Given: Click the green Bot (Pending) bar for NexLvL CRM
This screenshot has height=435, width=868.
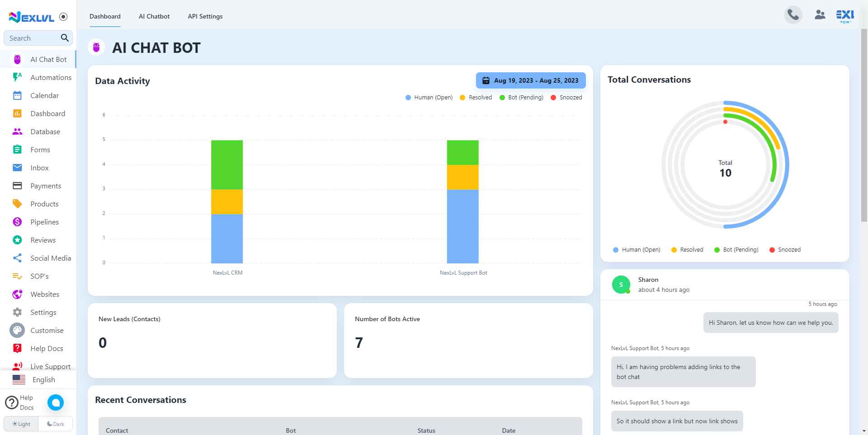Looking at the screenshot, I should (x=227, y=164).
